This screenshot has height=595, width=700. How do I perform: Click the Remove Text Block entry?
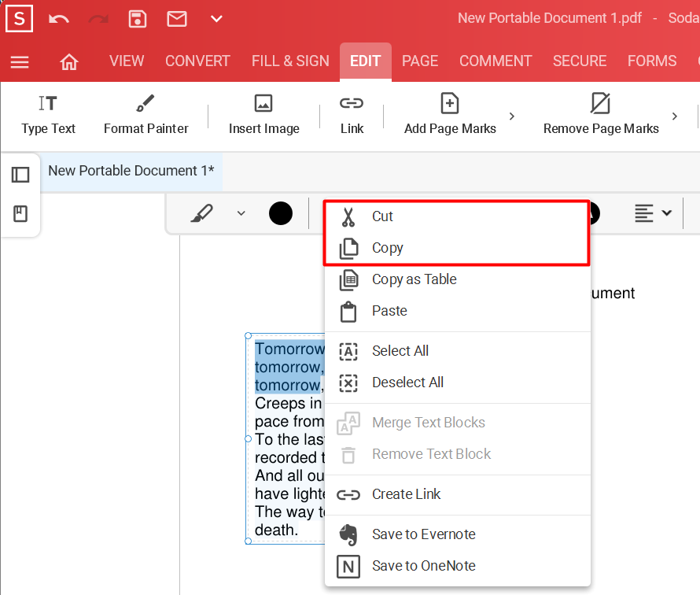click(x=457, y=454)
